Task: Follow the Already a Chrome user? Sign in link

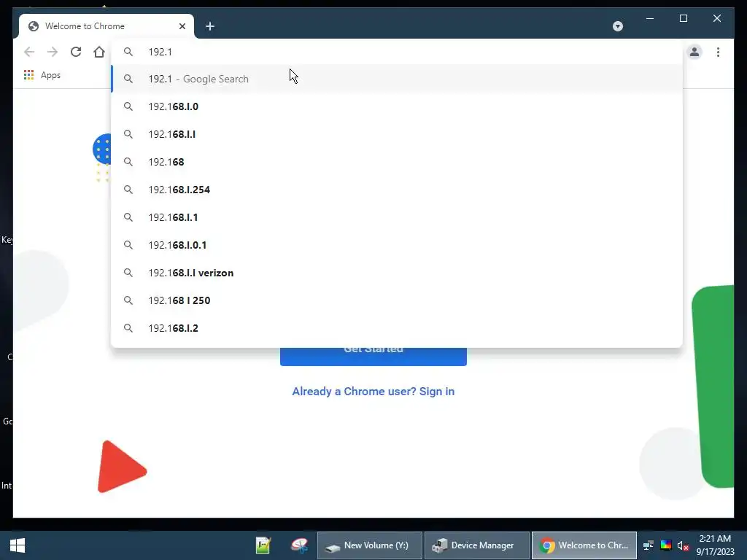Action: point(373,392)
